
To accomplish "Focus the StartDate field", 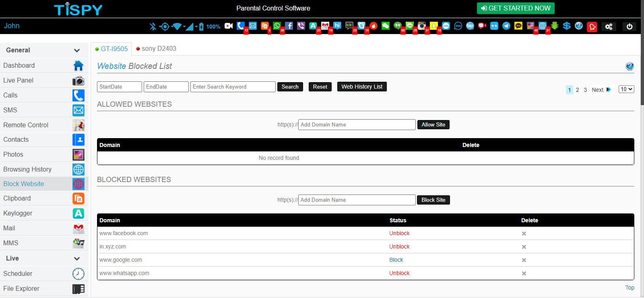I will 120,87.
